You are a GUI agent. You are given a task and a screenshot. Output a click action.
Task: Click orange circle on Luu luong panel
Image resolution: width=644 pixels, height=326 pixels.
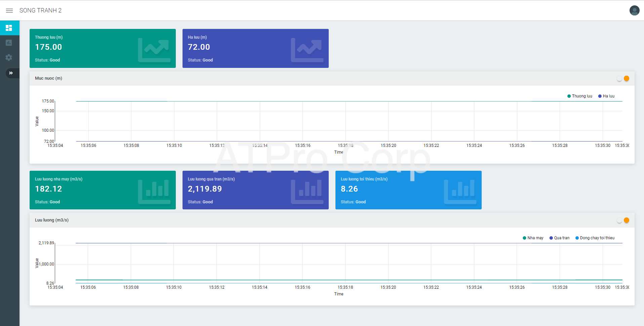click(627, 220)
